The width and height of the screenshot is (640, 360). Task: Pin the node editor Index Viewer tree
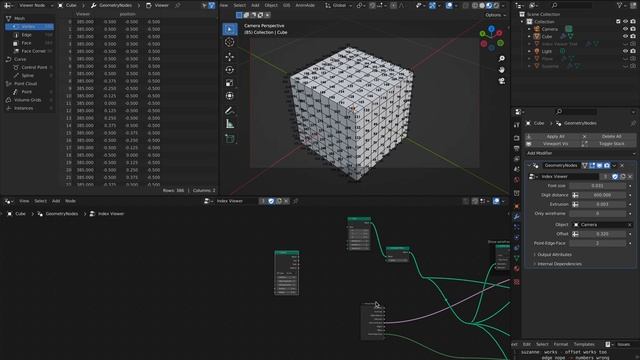pyautogui.click(x=296, y=201)
